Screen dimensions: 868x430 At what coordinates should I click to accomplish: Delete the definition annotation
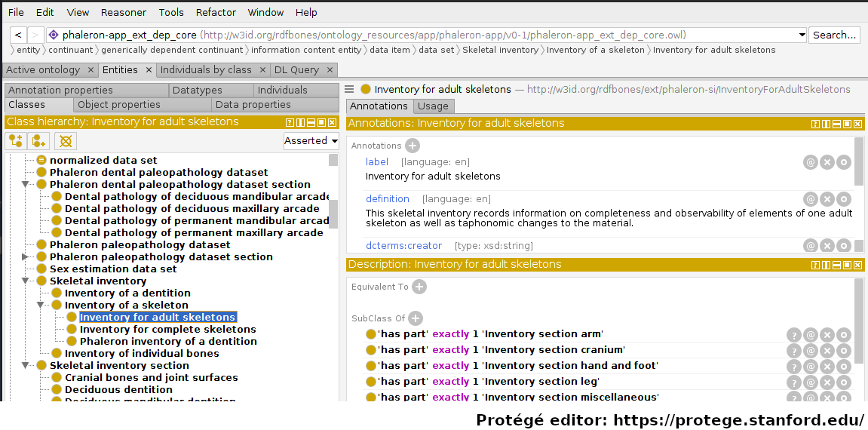click(827, 198)
